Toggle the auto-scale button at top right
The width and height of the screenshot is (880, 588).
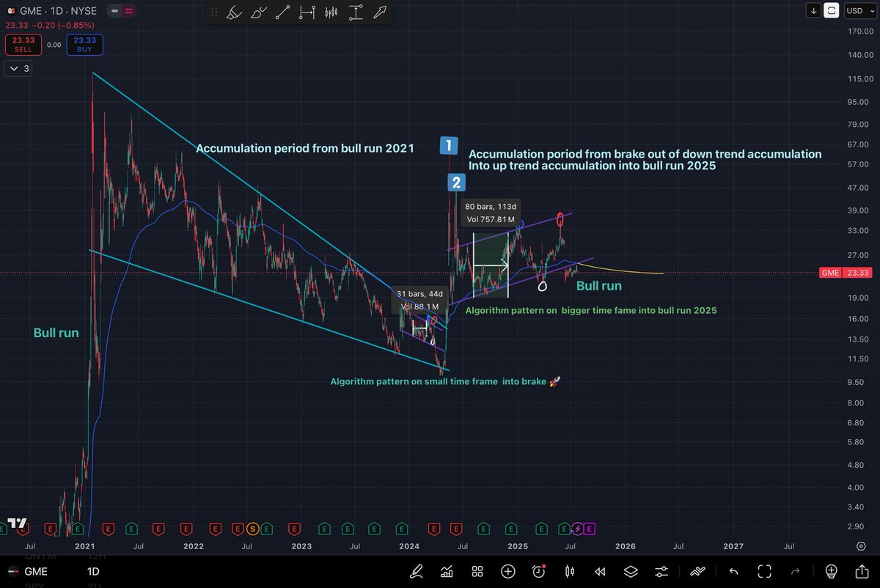[832, 10]
